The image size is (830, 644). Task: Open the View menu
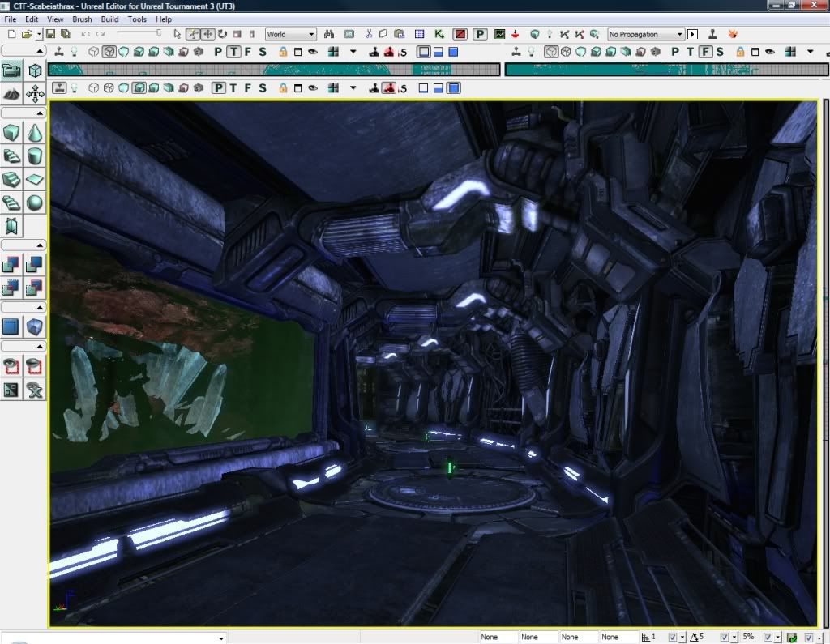[x=55, y=19]
